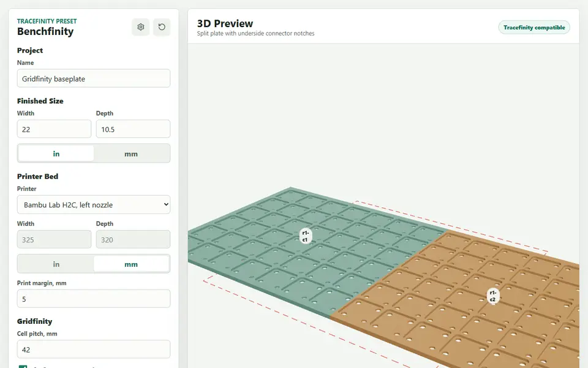Screen dimensions: 588x368
Task: Click the 'Cell pitch, mm' label
Action: click(37, 334)
